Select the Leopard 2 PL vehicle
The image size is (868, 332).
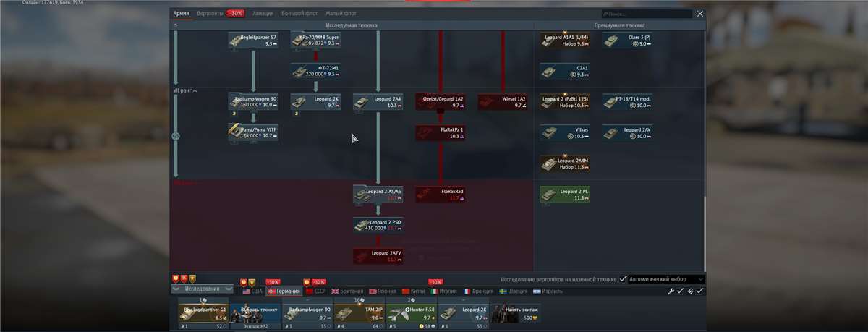pos(566,194)
